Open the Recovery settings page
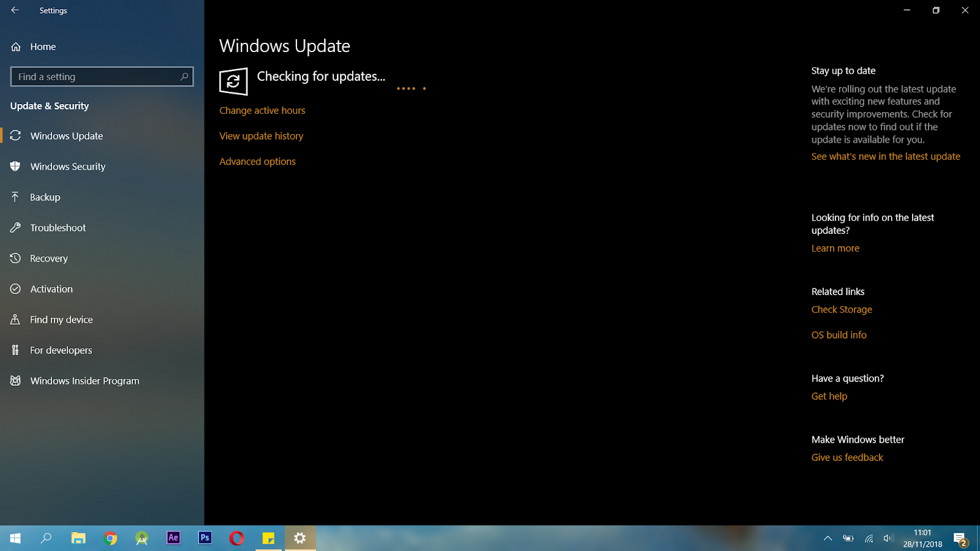The height and width of the screenshot is (551, 980). point(49,258)
